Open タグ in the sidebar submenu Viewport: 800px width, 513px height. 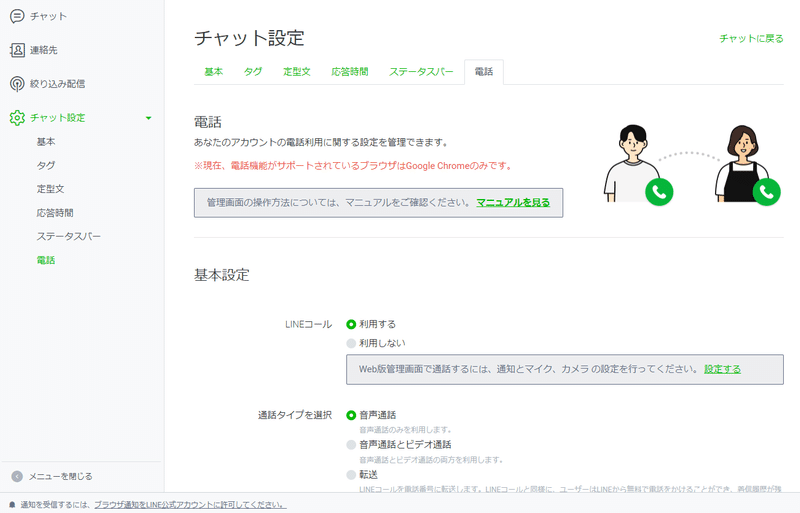46,165
